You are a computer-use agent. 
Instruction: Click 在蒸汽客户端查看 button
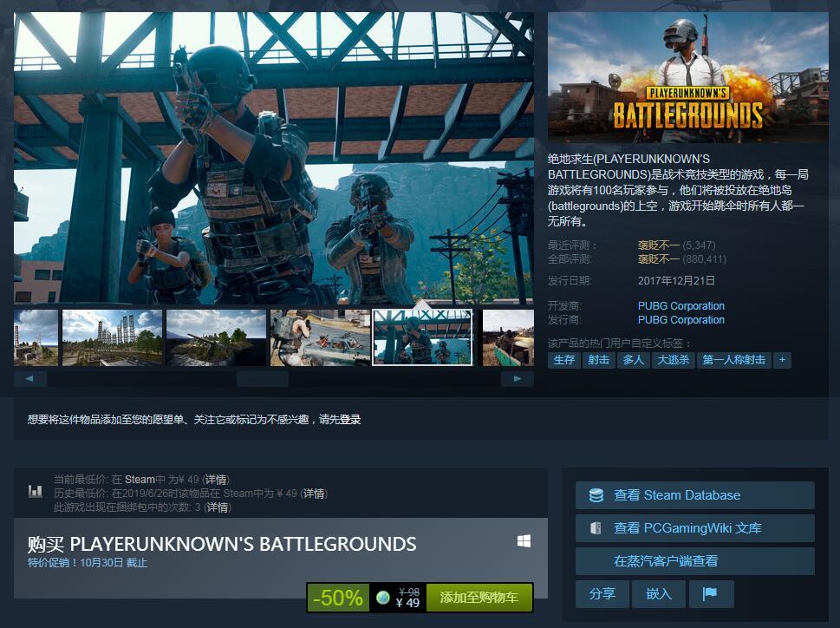[x=666, y=561]
